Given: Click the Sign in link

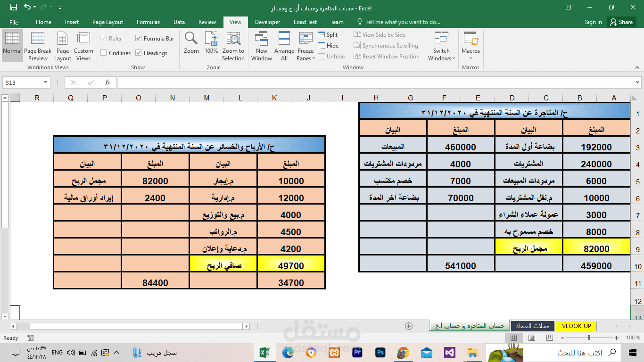Looking at the screenshot, I should (593, 22).
